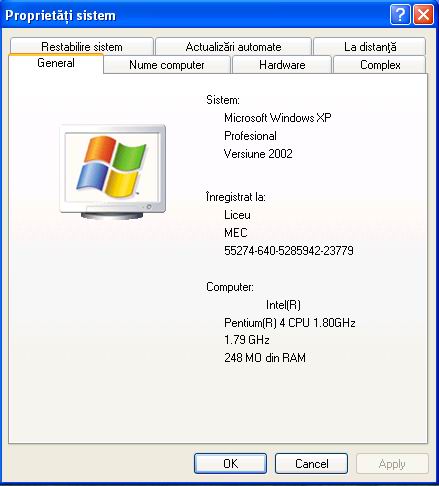
Task: Switch to the Complex tab
Action: tap(380, 65)
